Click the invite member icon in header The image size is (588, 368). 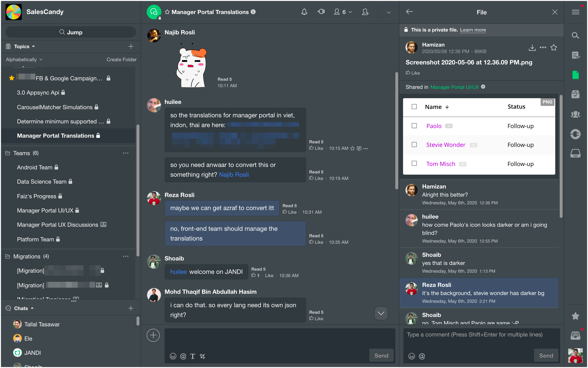click(365, 12)
